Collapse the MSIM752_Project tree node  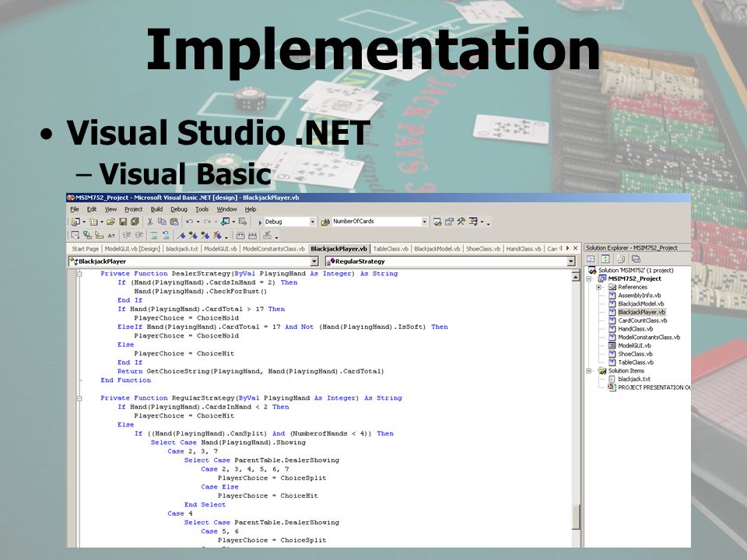point(589,279)
